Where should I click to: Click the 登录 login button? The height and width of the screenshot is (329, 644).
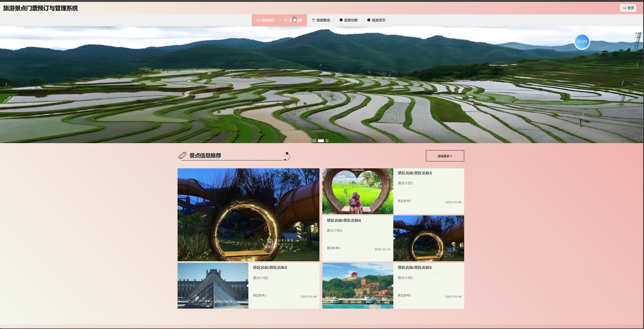(x=628, y=8)
